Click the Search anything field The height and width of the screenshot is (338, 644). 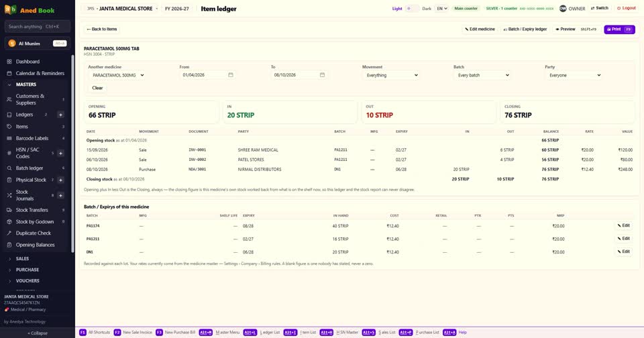point(38,26)
